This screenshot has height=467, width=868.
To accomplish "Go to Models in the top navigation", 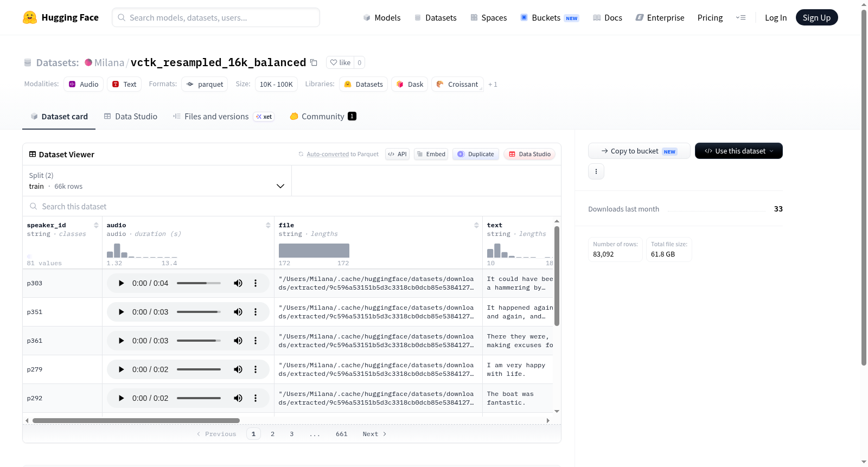I will pos(381,17).
